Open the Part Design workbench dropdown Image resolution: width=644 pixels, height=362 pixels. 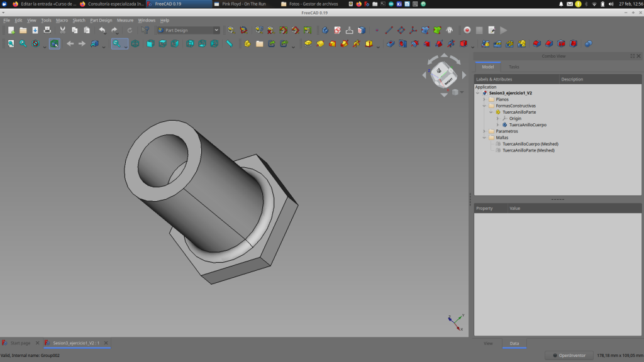tap(189, 30)
